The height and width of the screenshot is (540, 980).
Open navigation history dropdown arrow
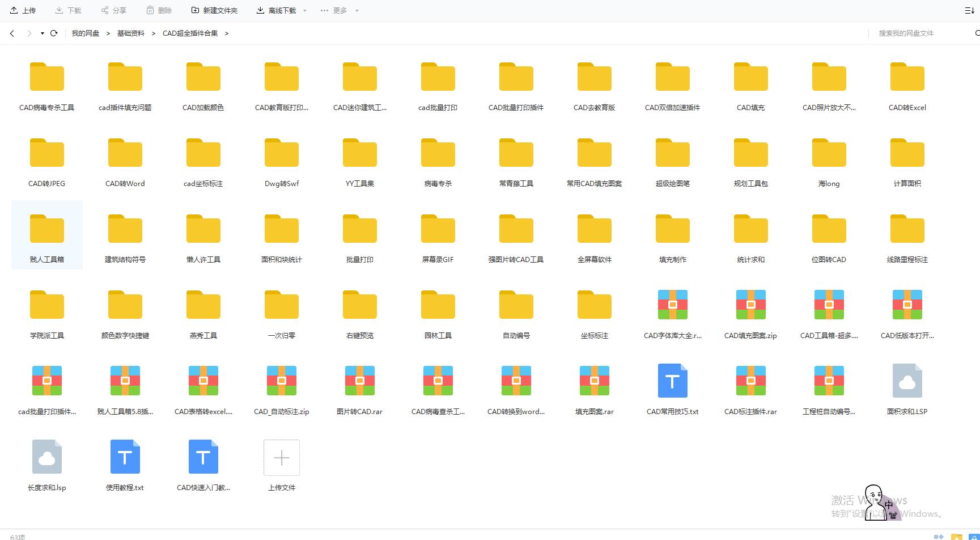coord(43,33)
